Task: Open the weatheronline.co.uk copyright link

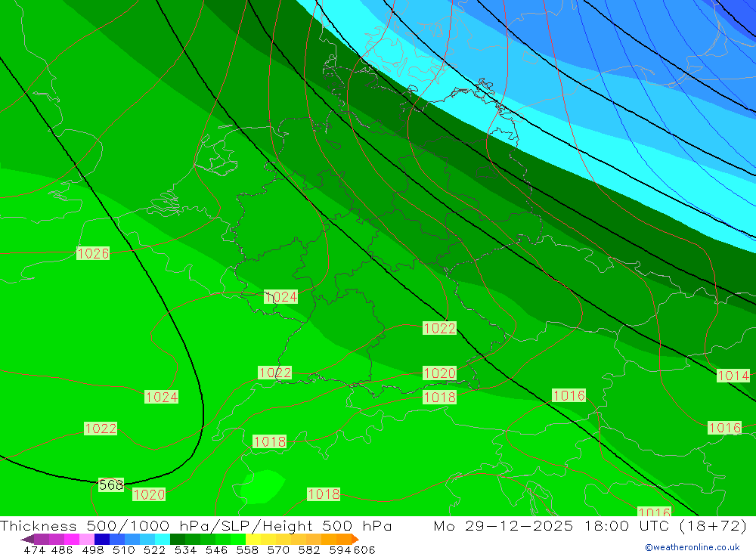Action: (x=692, y=547)
